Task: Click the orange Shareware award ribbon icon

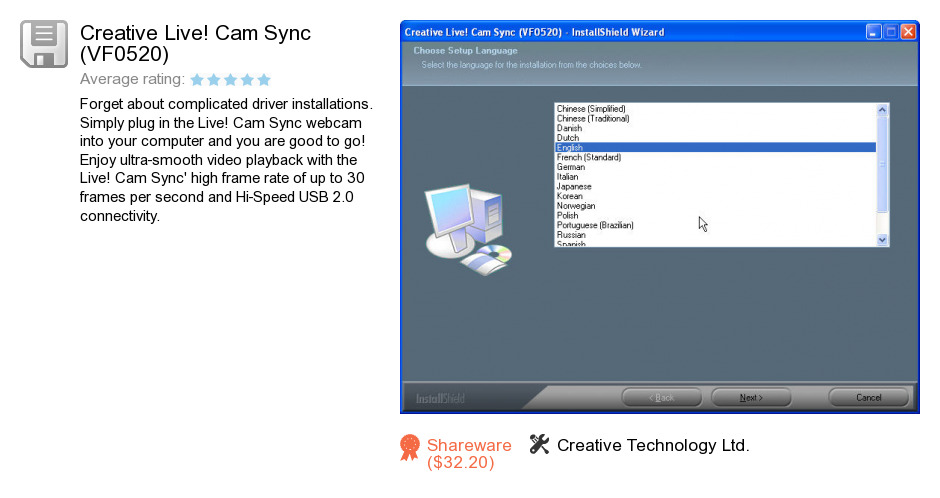Action: [410, 448]
